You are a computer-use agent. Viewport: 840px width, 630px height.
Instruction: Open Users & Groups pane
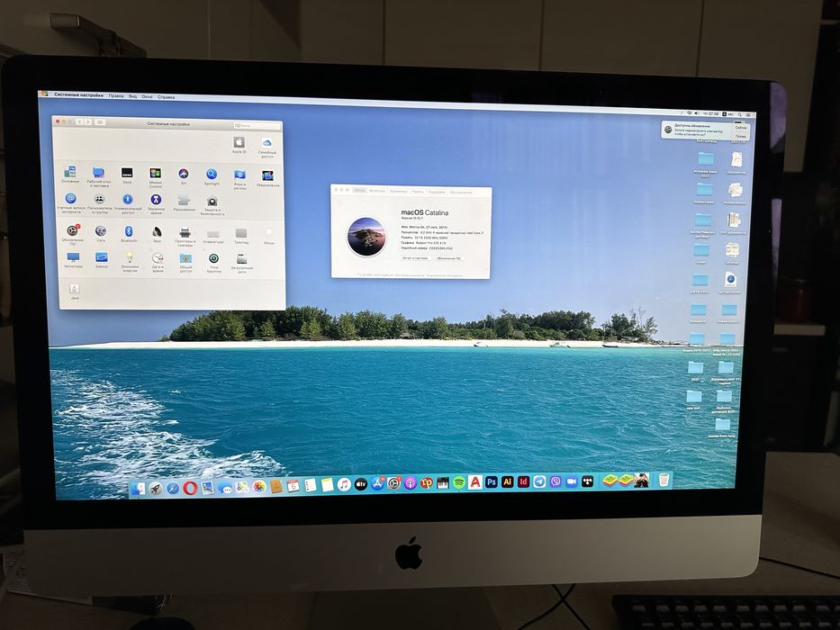[x=100, y=202]
